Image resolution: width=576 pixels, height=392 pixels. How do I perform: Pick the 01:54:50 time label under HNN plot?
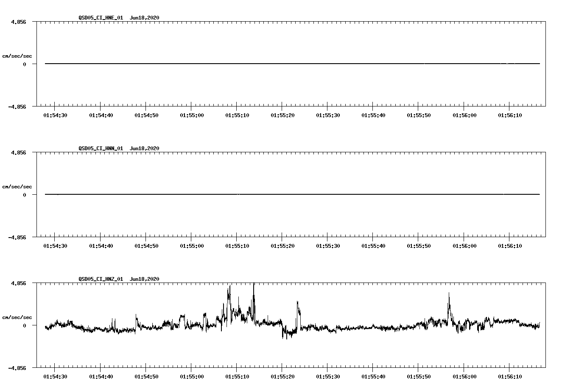coord(146,246)
